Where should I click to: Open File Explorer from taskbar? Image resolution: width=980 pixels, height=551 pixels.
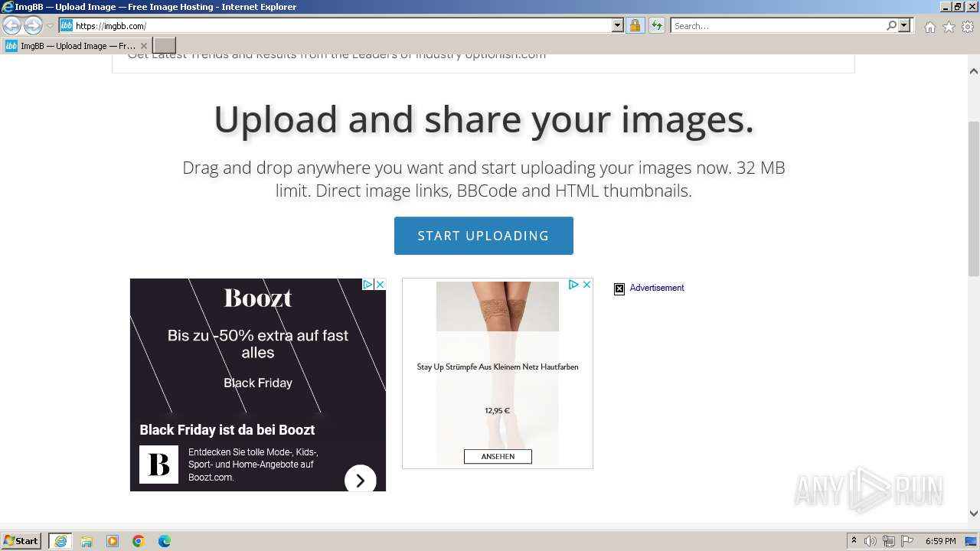pos(87,541)
